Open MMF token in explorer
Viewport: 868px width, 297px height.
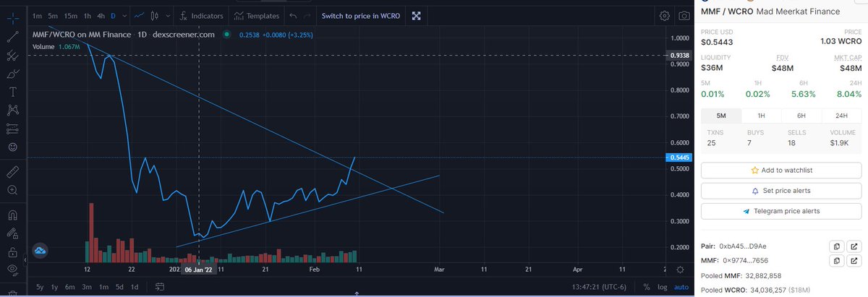854,260
